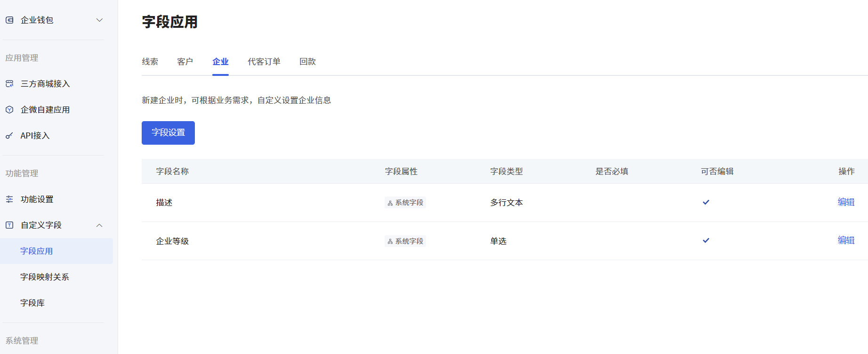
Task: Click the 企业钱包 wallet icon
Action: 9,20
